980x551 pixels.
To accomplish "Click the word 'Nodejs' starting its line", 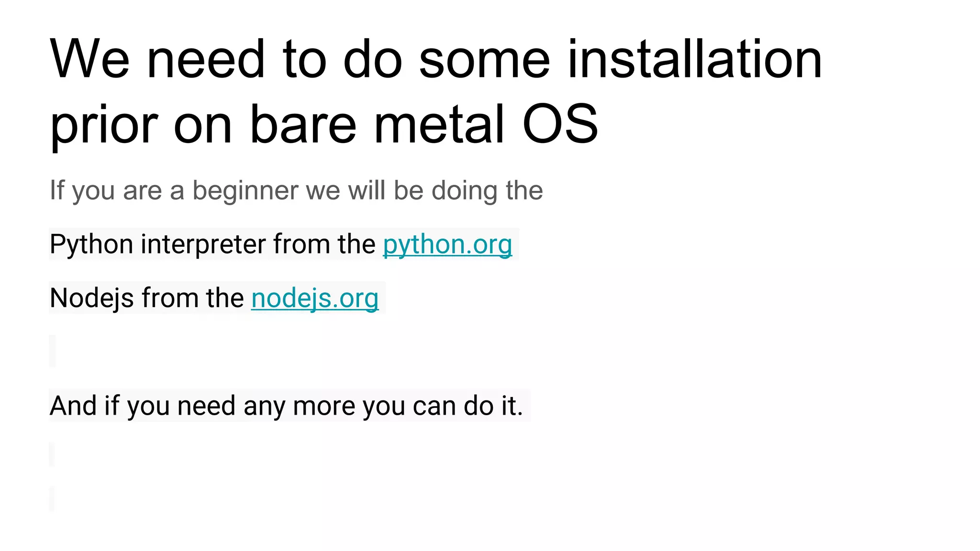I will pyautogui.click(x=92, y=298).
